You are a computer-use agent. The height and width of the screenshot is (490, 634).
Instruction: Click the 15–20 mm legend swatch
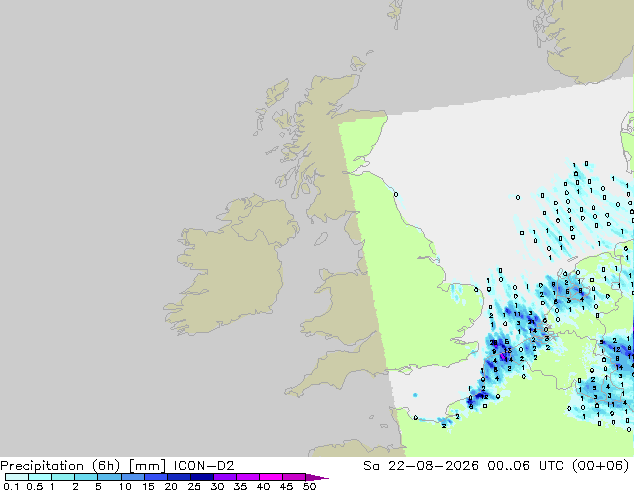[156, 477]
